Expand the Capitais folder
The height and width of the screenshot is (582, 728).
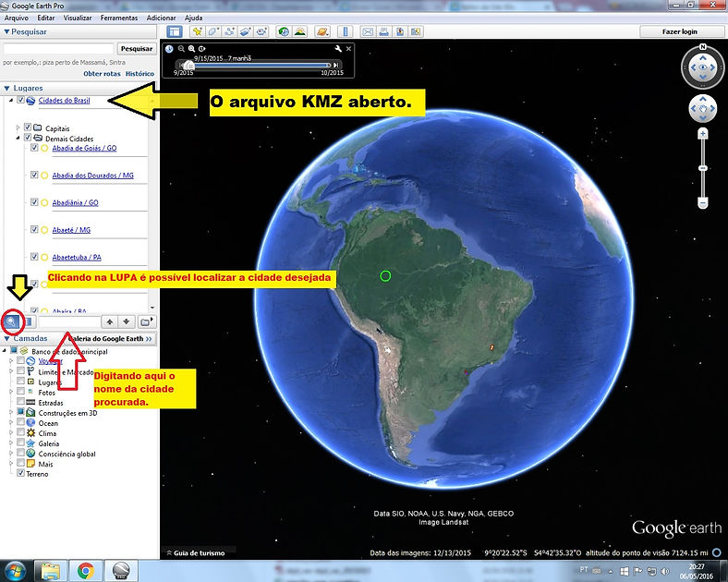18,127
